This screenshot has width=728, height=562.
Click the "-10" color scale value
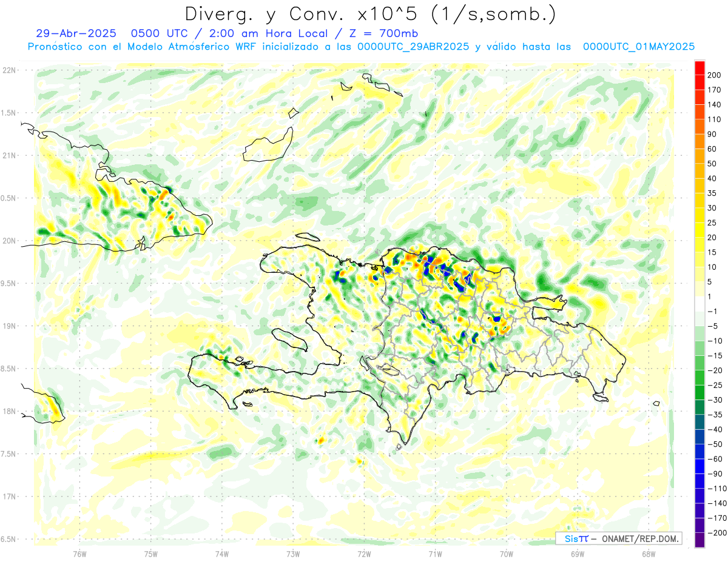point(715,341)
